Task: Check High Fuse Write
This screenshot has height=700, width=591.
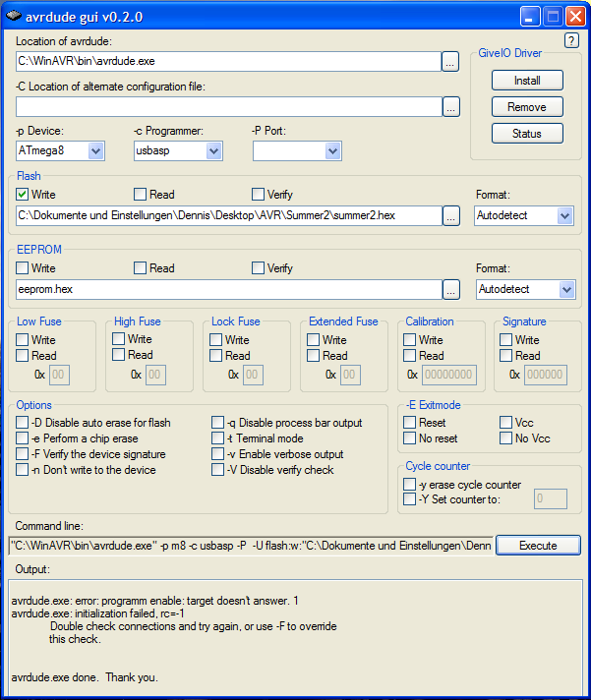Action: pos(118,339)
